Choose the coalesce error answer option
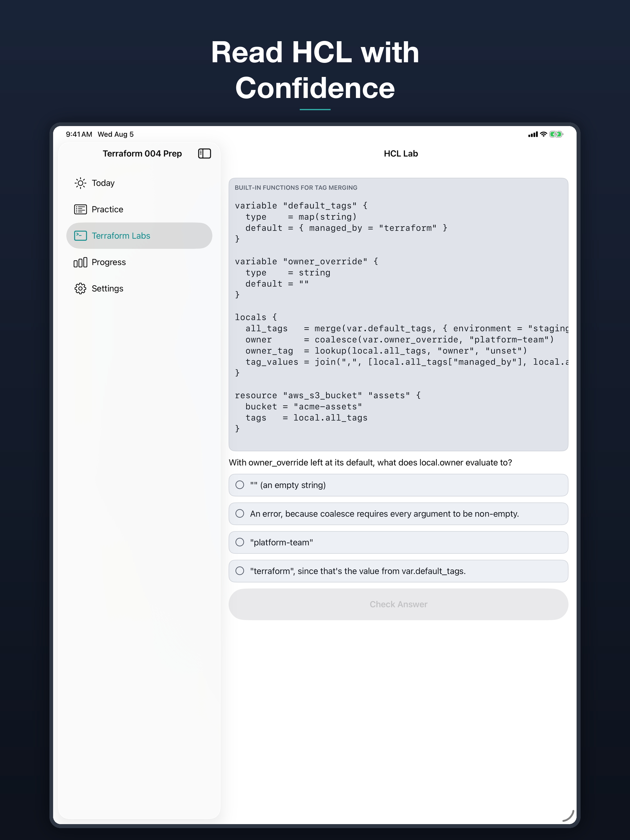630x840 pixels. tap(398, 513)
